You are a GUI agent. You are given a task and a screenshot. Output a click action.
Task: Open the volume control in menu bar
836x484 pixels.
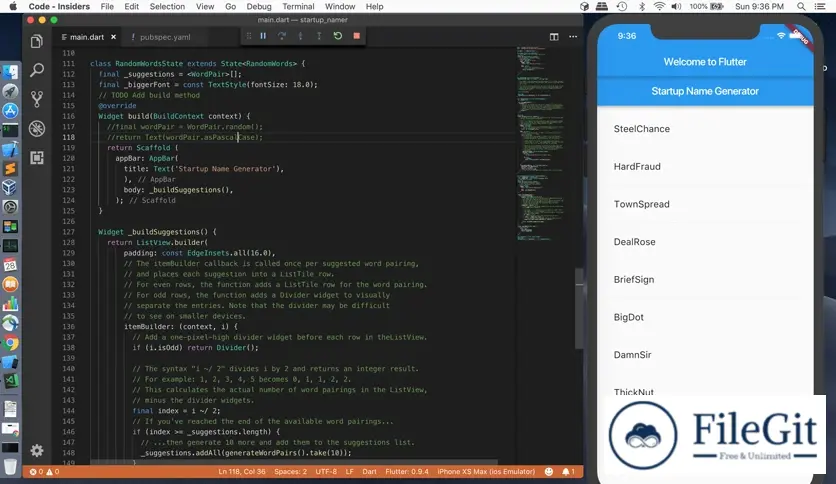[x=676, y=6]
